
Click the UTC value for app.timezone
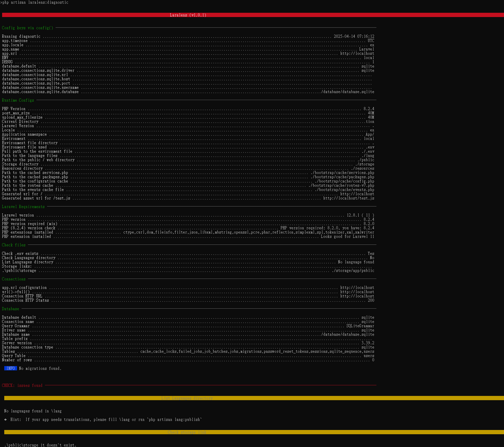(x=371, y=41)
